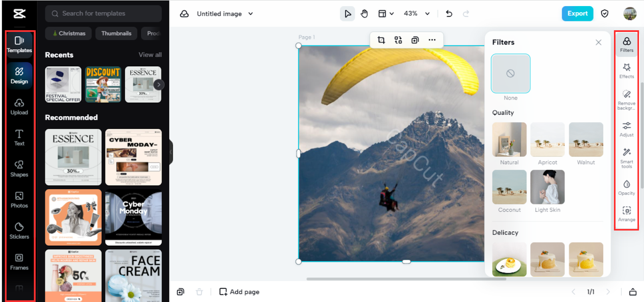
Task: Click the cloud save icon
Action: [x=185, y=14]
